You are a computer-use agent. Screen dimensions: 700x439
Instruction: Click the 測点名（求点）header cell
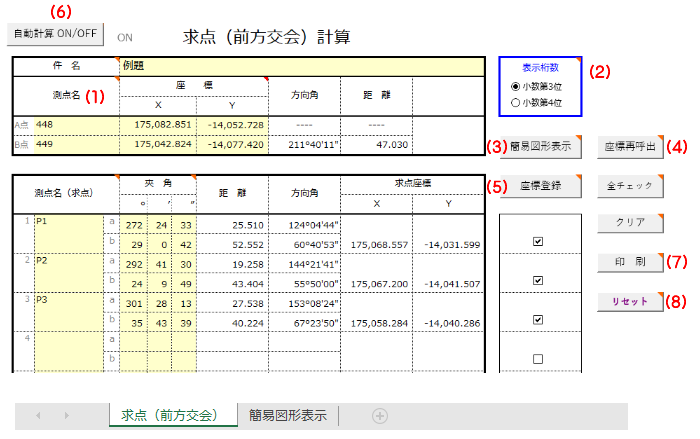(x=66, y=194)
